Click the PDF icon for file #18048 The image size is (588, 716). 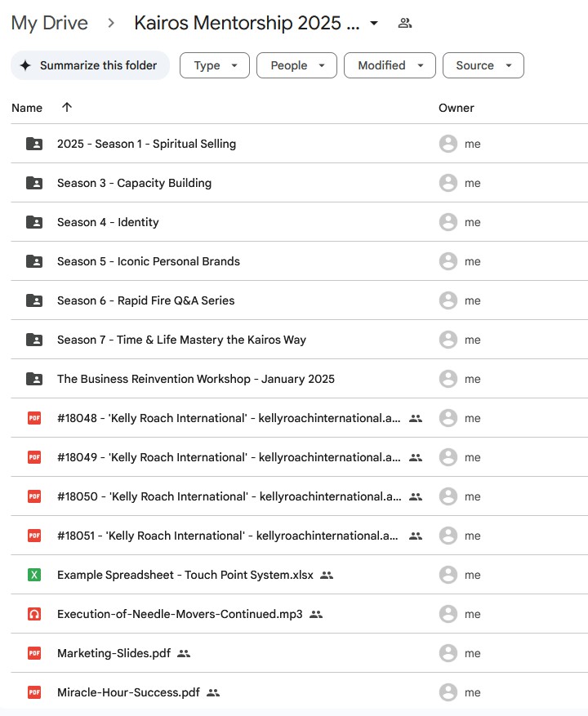click(34, 418)
